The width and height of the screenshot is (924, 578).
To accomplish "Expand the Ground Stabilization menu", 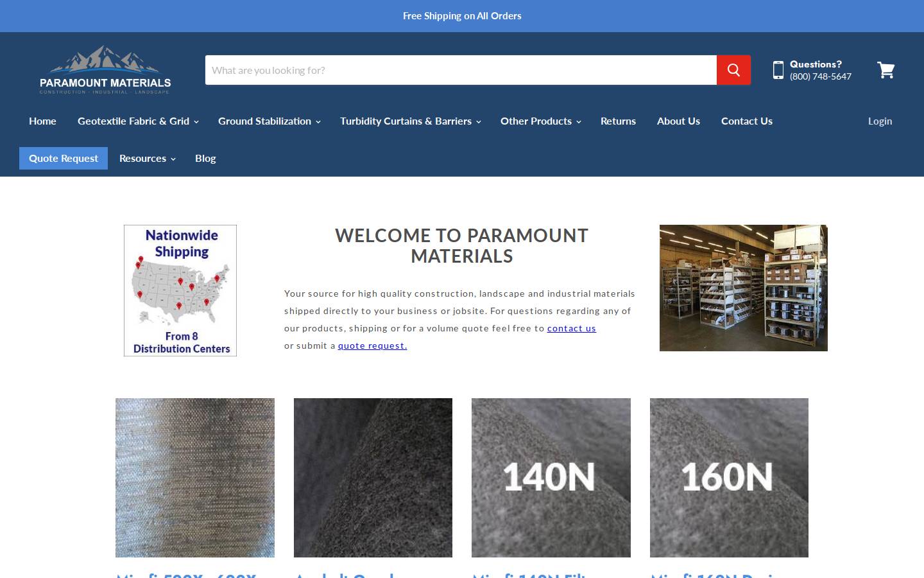I will click(269, 121).
